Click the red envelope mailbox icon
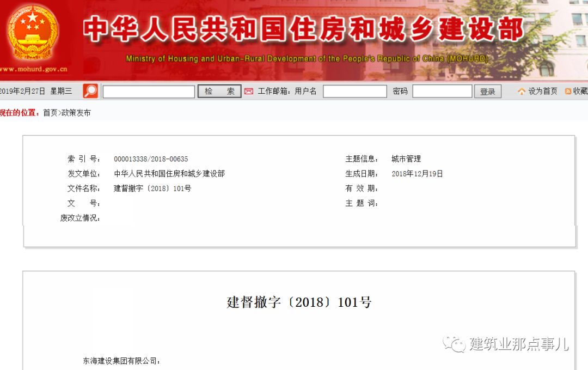 [249, 91]
